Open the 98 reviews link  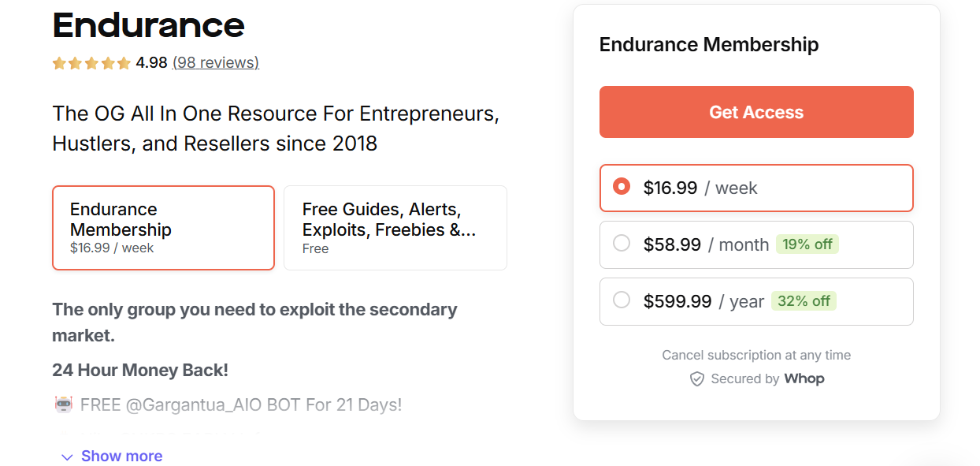pyautogui.click(x=215, y=62)
